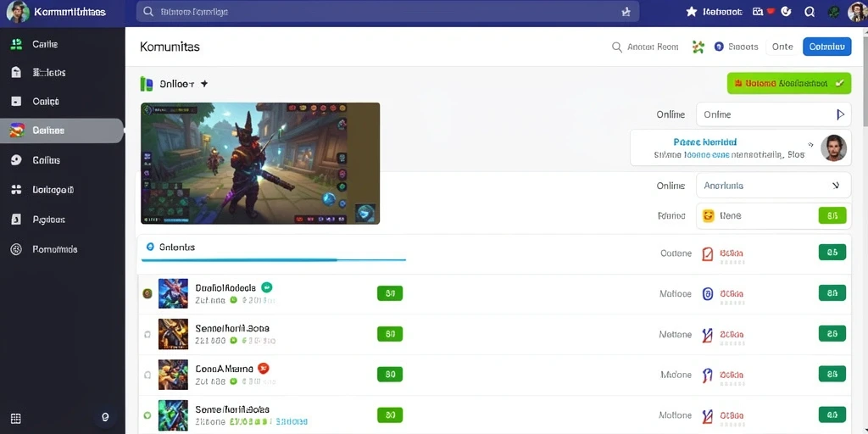Click the green-blue icon beside "Onlioer"
The image size is (868, 434).
(146, 84)
